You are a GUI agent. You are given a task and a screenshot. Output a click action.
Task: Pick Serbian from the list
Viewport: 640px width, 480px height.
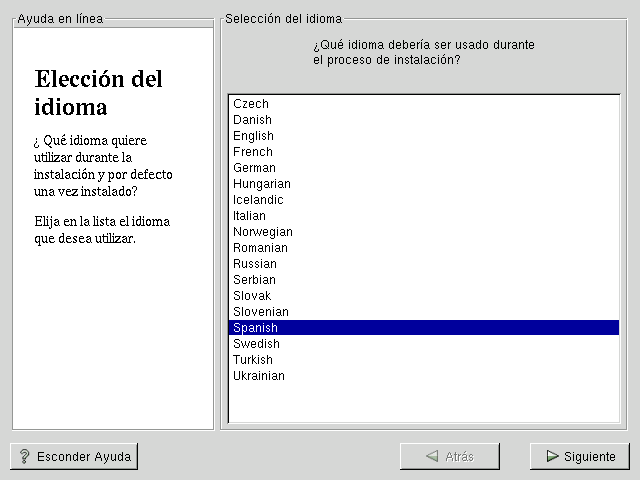pos(254,280)
